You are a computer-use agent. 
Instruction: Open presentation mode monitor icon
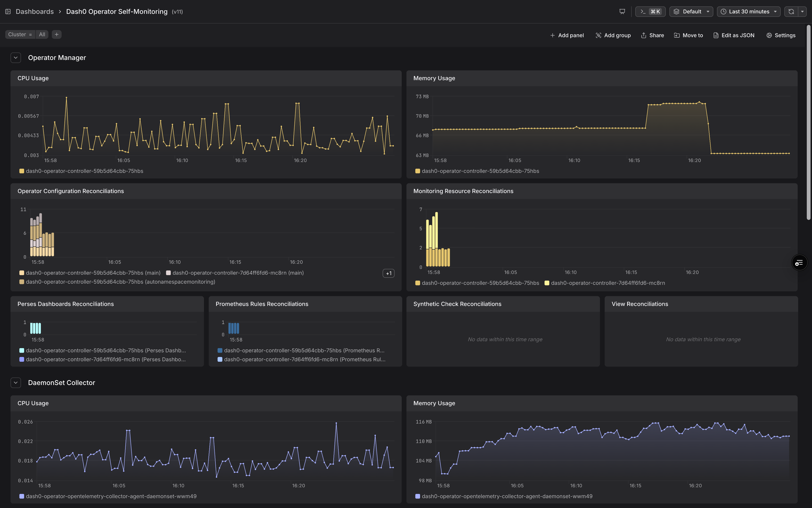point(622,11)
